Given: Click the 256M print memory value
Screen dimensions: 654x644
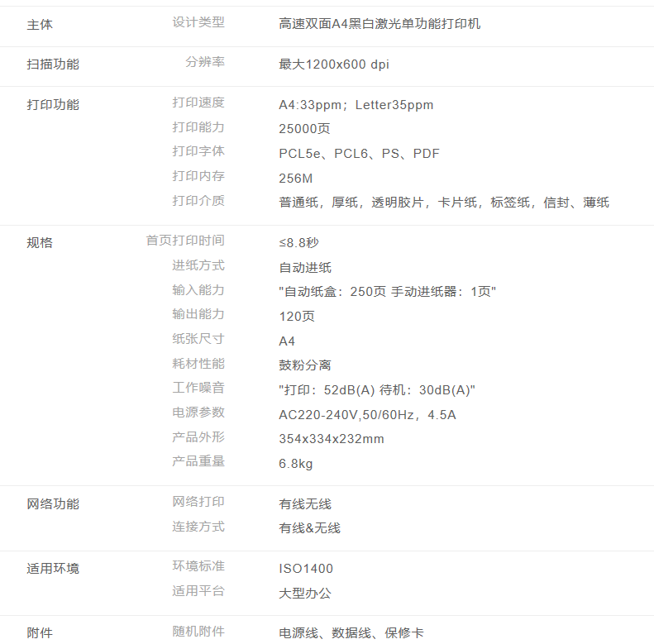Looking at the screenshot, I should point(296,179).
